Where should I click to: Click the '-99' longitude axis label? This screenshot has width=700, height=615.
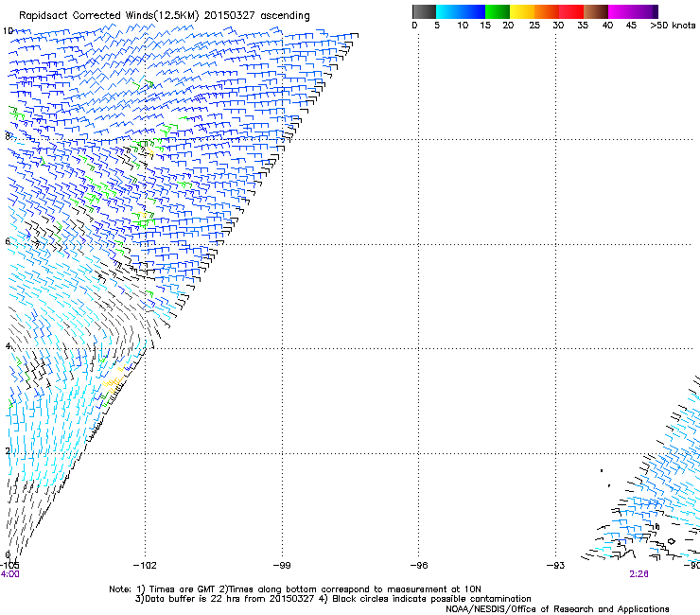tap(282, 566)
